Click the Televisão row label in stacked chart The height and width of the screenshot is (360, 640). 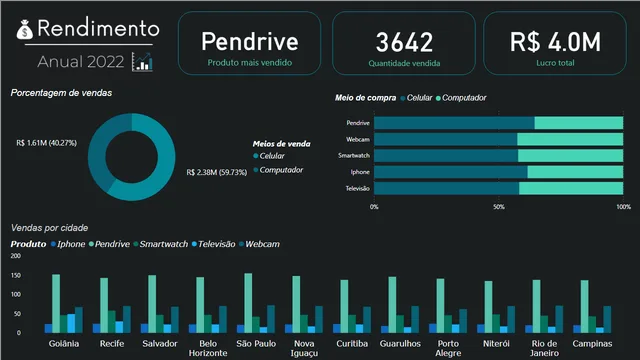coord(358,189)
